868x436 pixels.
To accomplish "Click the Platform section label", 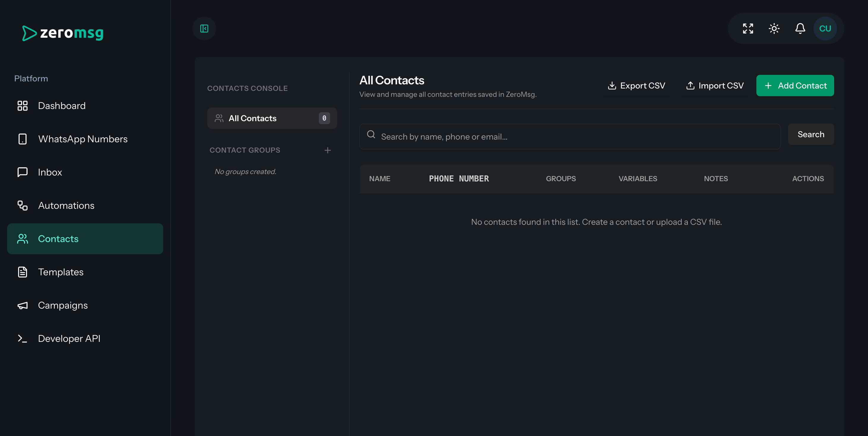I will click(x=31, y=79).
